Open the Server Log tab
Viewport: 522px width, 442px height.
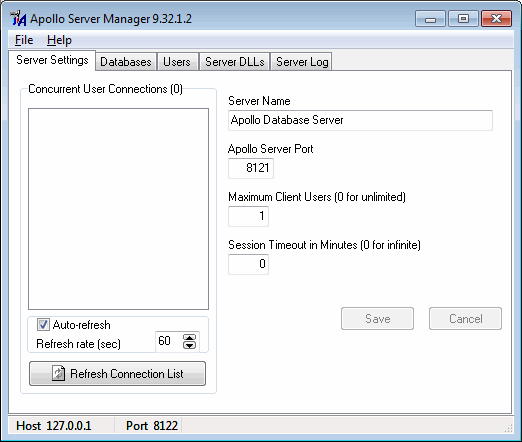click(302, 62)
